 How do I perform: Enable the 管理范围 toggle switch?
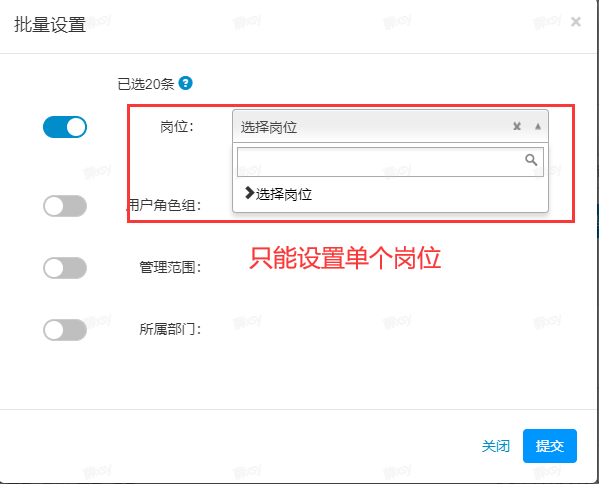[65, 268]
